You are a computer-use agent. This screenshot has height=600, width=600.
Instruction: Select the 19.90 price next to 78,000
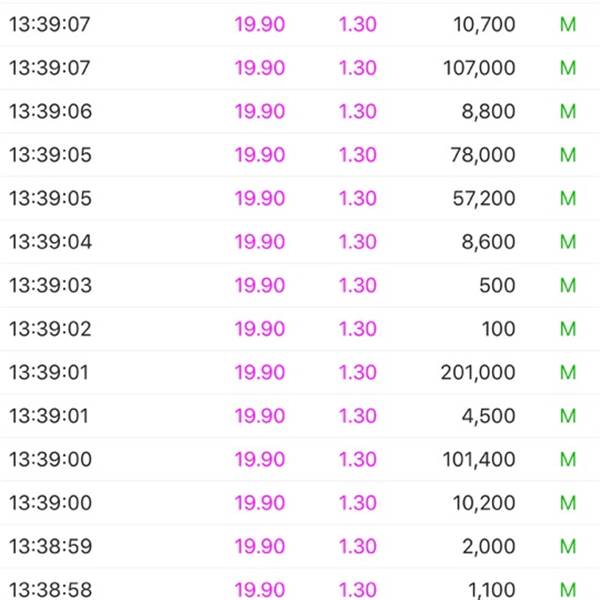260,155
